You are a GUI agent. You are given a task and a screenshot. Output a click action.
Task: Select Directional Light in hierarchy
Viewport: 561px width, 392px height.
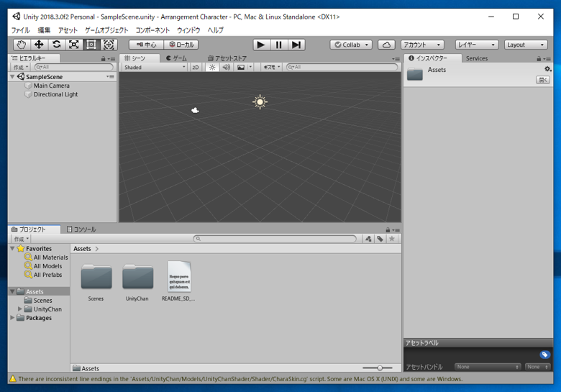[55, 94]
